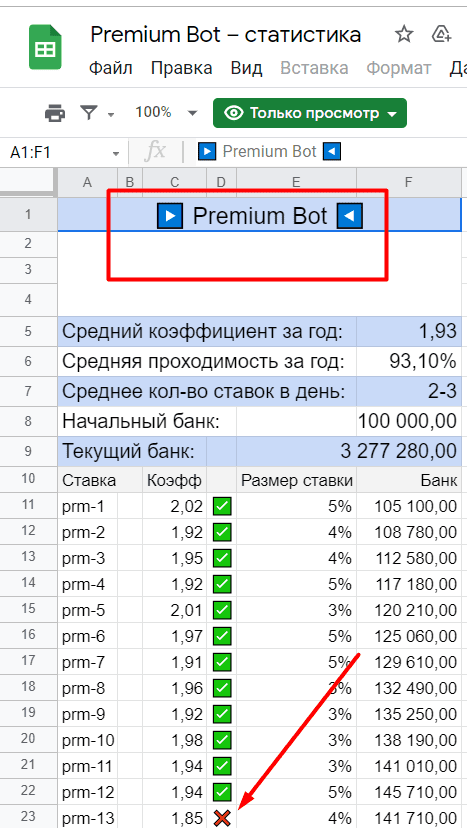The height and width of the screenshot is (828, 467).
Task: Select column C header
Action: [x=175, y=183]
